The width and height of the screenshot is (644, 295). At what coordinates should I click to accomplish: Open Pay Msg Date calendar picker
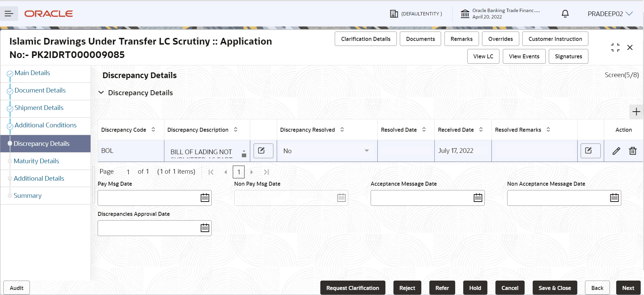tap(205, 198)
